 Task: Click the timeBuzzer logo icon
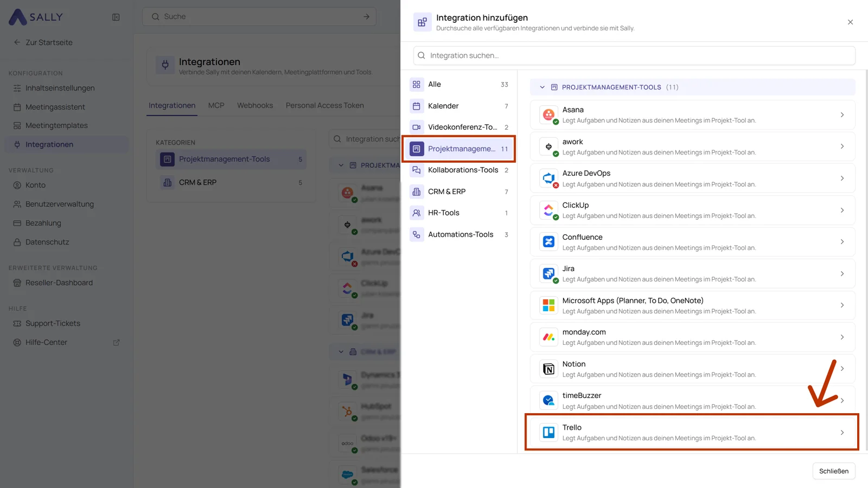pos(548,401)
